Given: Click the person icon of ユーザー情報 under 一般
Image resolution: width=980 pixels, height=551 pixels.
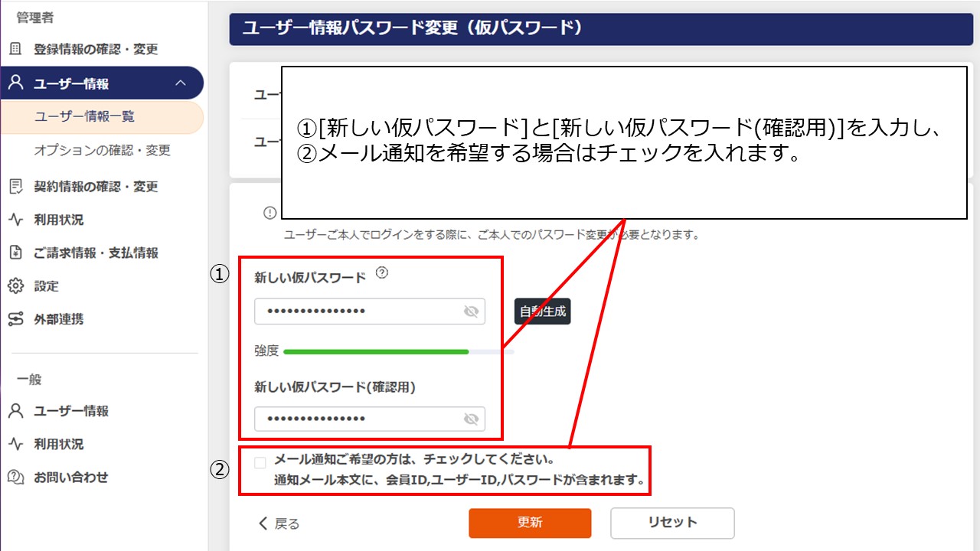Looking at the screenshot, I should [x=15, y=411].
